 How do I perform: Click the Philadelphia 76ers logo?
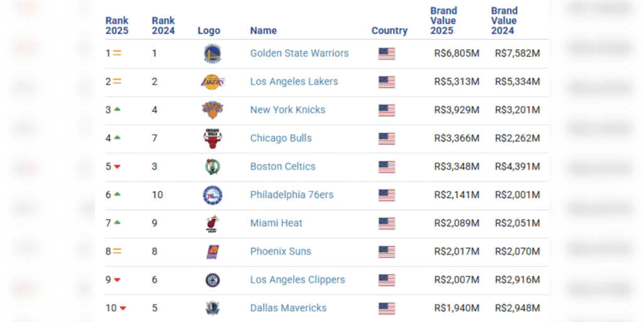coord(212,195)
